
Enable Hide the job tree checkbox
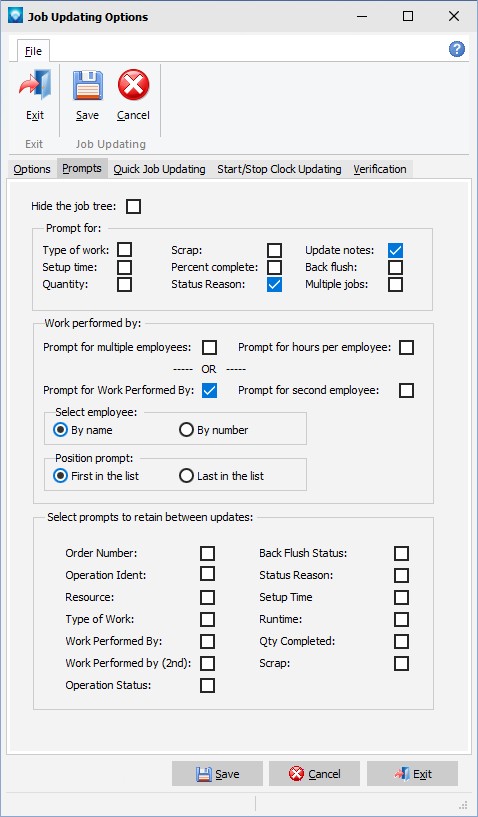133,206
